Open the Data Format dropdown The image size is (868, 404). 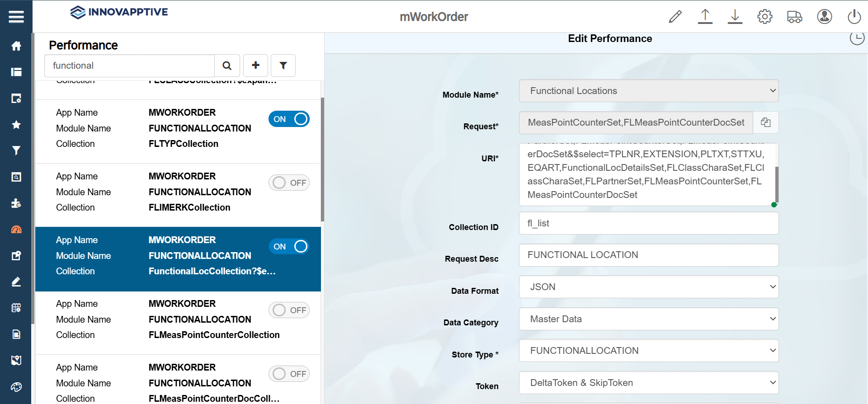coord(648,287)
